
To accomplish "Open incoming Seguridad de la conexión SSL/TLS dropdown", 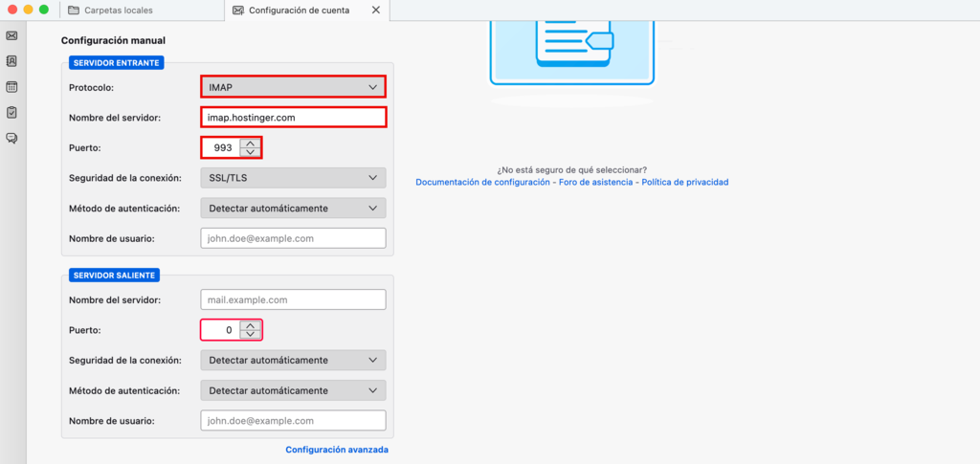I will click(x=293, y=178).
